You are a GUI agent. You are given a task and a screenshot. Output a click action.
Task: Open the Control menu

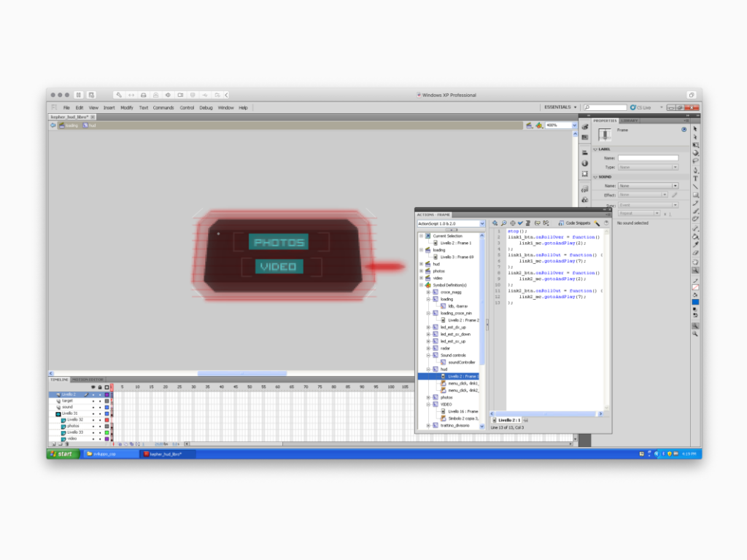pyautogui.click(x=187, y=108)
